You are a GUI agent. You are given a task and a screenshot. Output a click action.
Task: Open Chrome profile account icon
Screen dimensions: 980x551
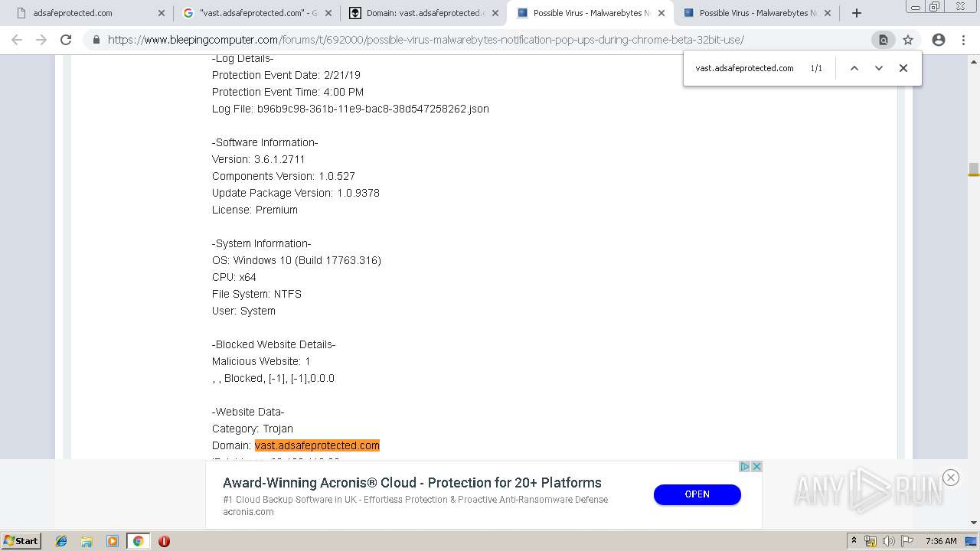[939, 40]
